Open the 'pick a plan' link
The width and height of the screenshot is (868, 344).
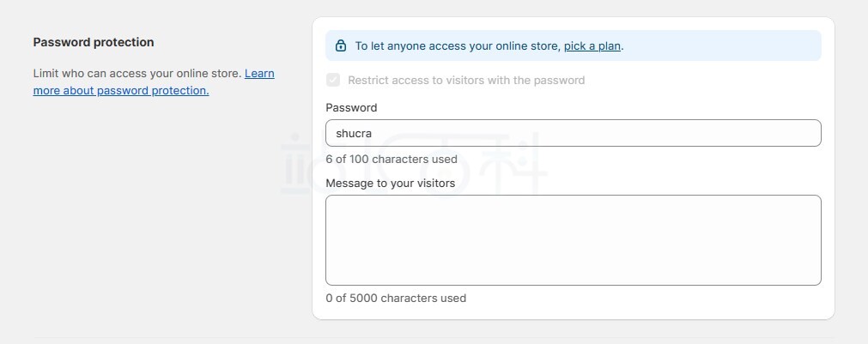point(592,46)
